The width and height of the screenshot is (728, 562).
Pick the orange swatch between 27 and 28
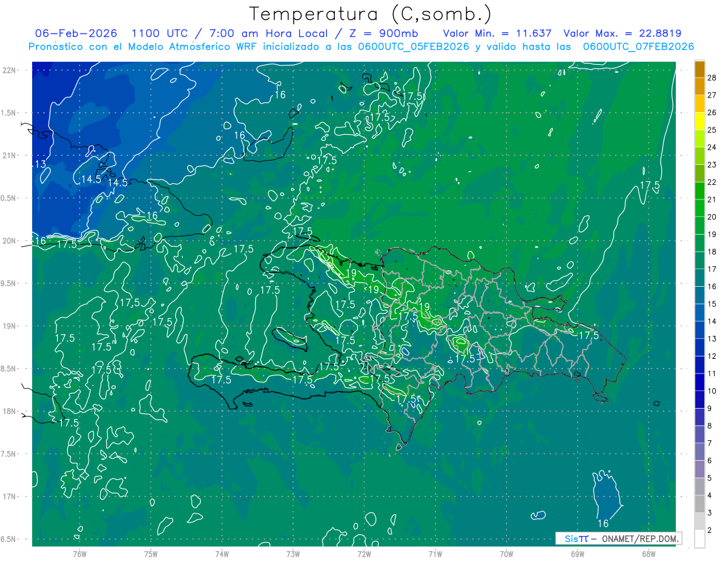[x=699, y=86]
